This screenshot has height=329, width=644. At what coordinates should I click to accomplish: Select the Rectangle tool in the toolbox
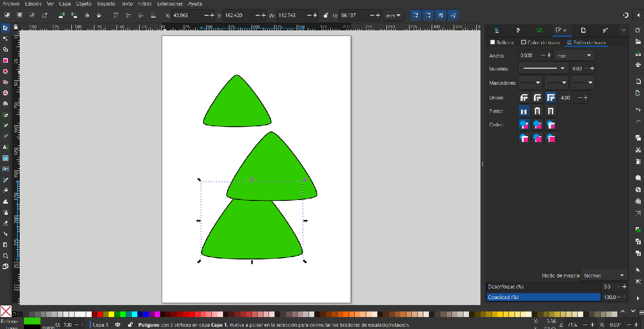coord(6,60)
